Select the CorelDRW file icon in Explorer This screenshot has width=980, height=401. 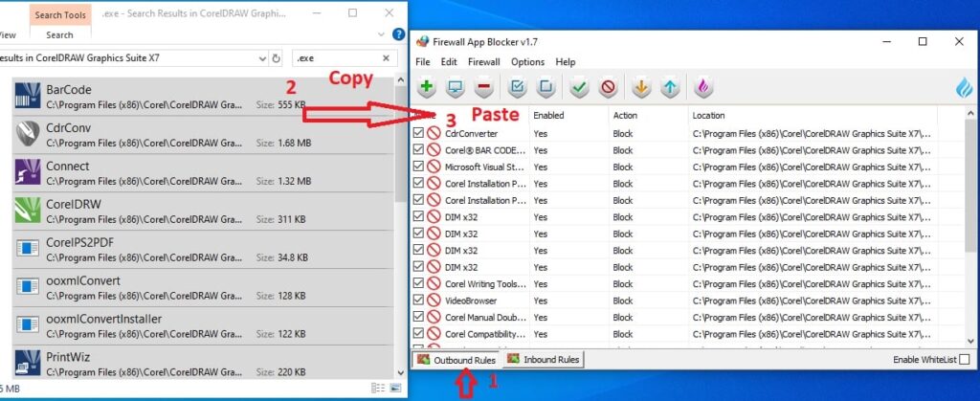28,210
